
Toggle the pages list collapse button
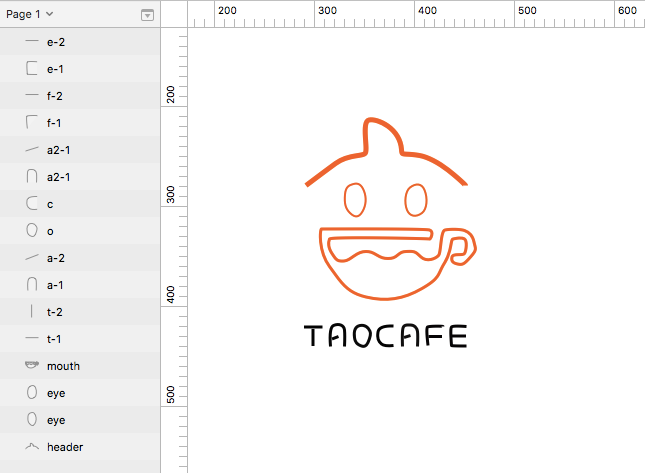pos(147,15)
